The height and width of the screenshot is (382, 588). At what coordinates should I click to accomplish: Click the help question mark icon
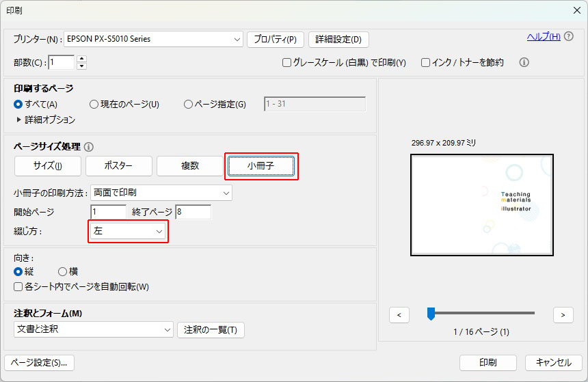[x=568, y=36]
